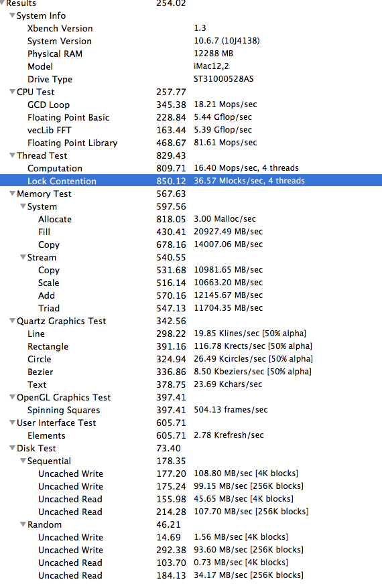Click the 108.80 MB/sec [4K blocks] result

click(x=246, y=473)
